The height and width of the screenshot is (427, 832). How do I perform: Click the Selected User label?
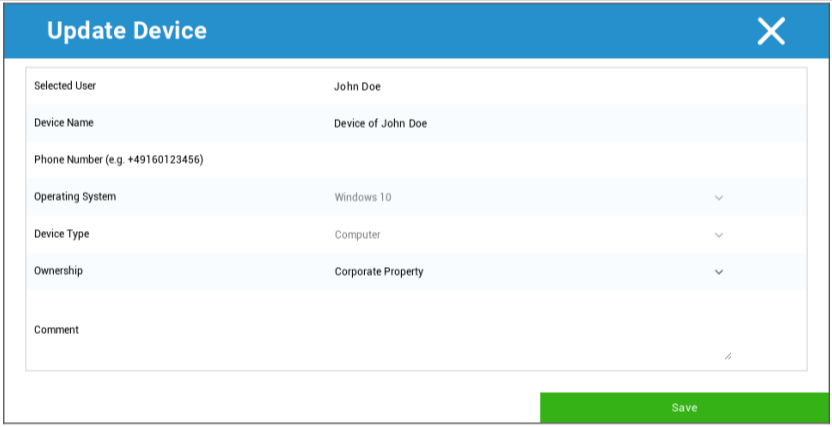pos(65,86)
